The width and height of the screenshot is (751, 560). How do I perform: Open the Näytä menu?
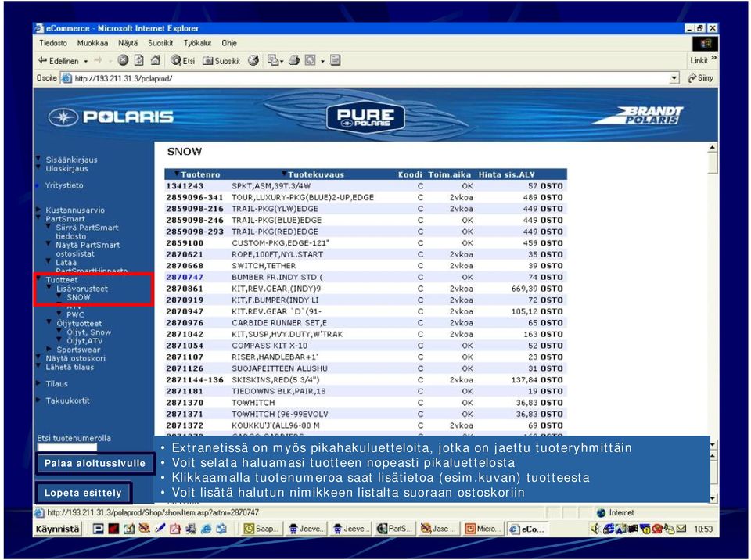[128, 43]
